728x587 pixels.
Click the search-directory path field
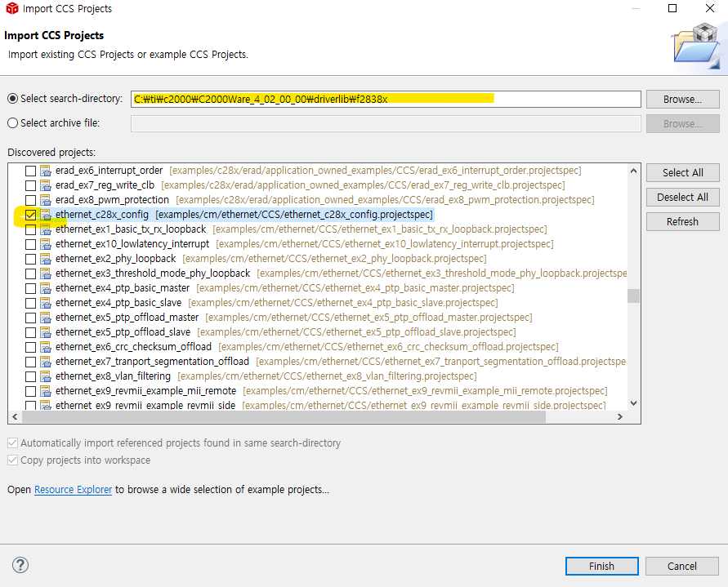coord(386,99)
